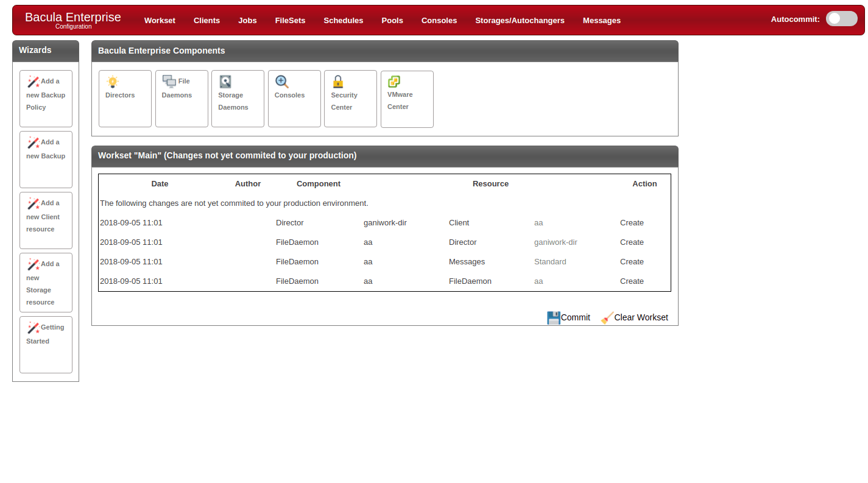Click the Resource column header
This screenshot has width=868, height=483.
click(490, 184)
